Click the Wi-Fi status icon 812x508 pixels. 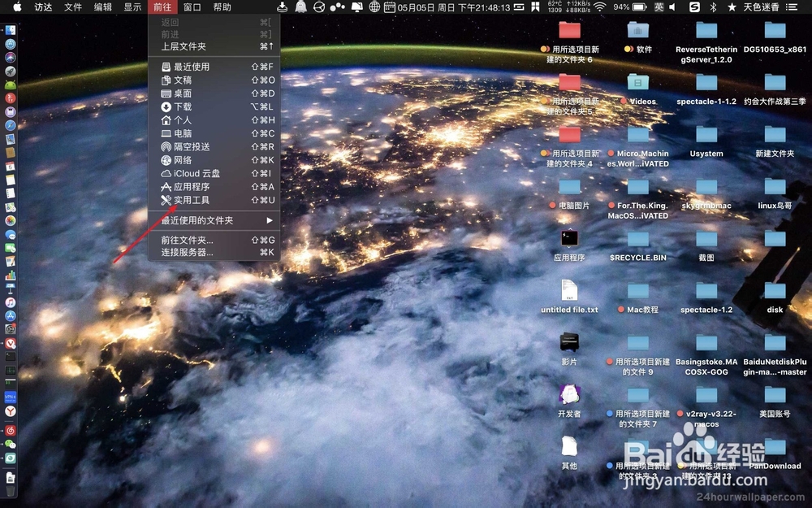600,7
